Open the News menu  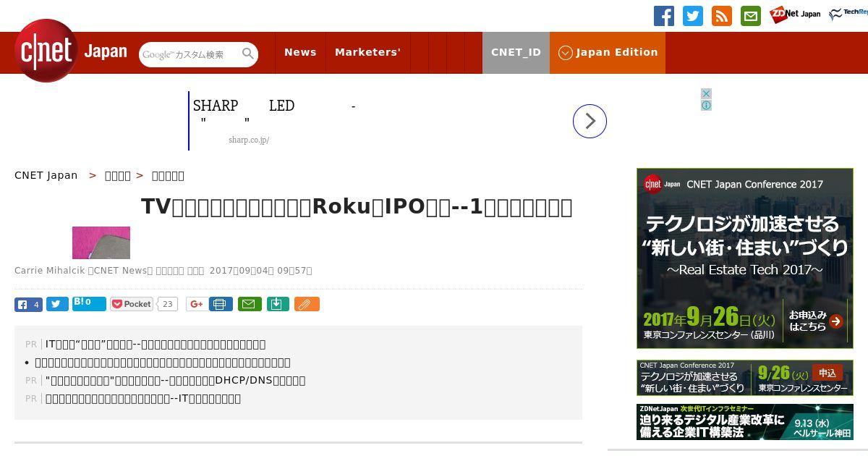click(300, 52)
